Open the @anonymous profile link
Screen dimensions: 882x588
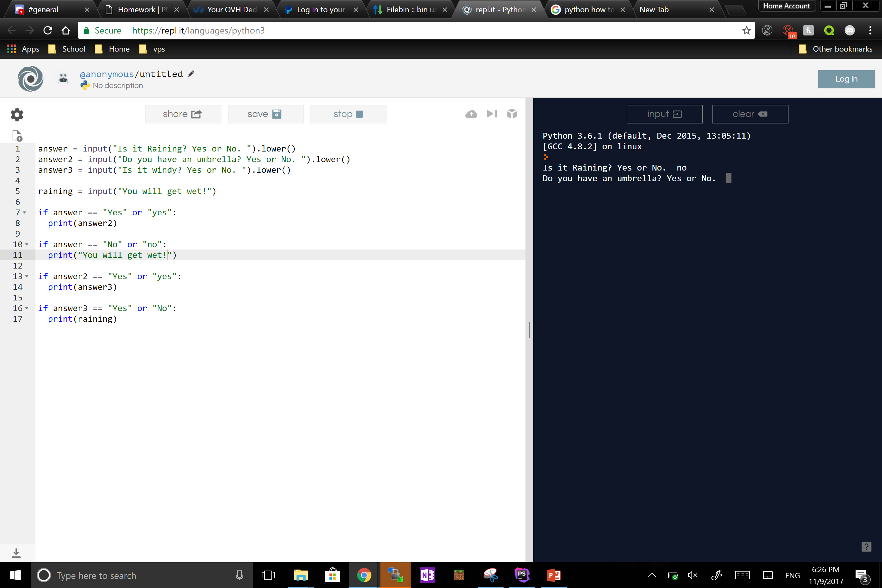click(x=106, y=74)
